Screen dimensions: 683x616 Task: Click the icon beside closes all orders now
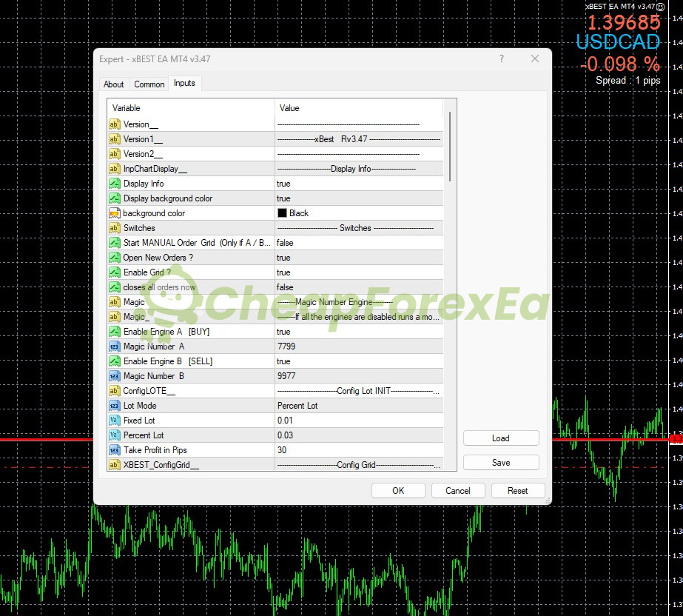tap(114, 287)
